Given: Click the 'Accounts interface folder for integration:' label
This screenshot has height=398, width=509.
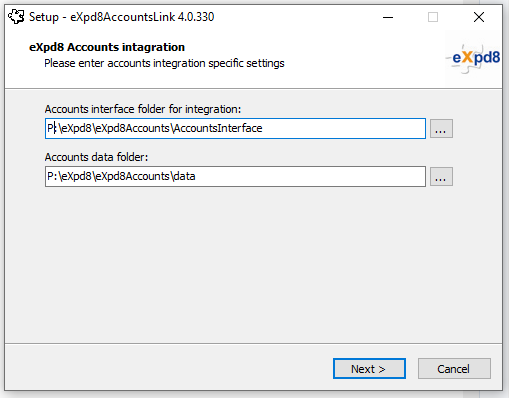Looking at the screenshot, I should point(143,109).
